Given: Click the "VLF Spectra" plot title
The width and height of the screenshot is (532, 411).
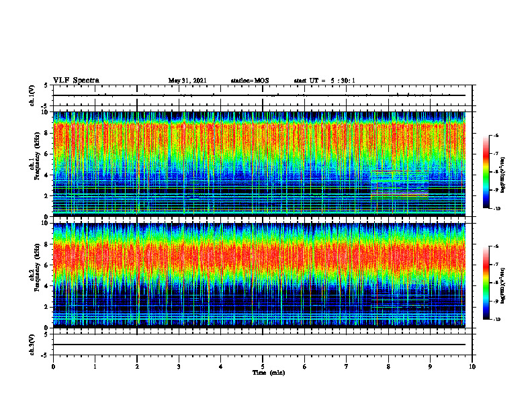Looking at the screenshot, I should coord(76,81).
